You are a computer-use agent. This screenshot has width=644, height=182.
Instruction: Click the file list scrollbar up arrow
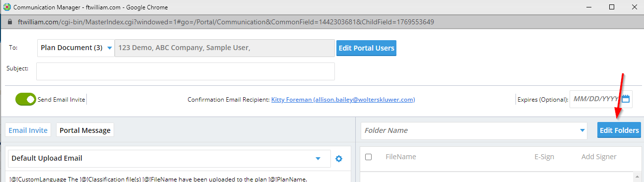pyautogui.click(x=638, y=177)
